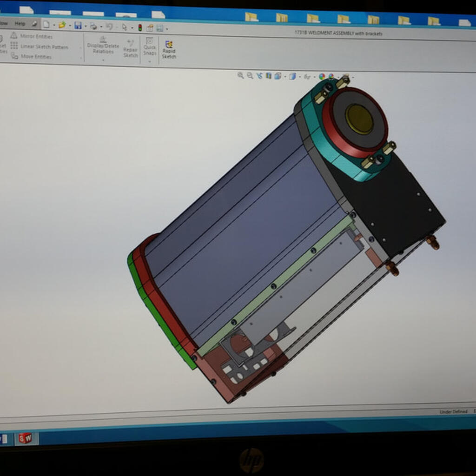Expand the New document dropdown arrow

coord(54,25)
